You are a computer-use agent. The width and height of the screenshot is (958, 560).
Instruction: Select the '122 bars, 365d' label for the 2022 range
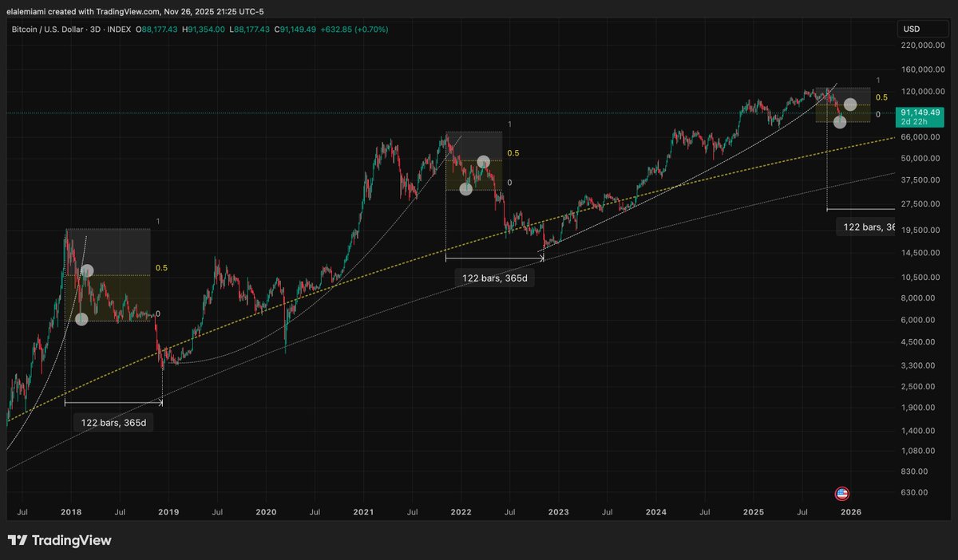495,278
